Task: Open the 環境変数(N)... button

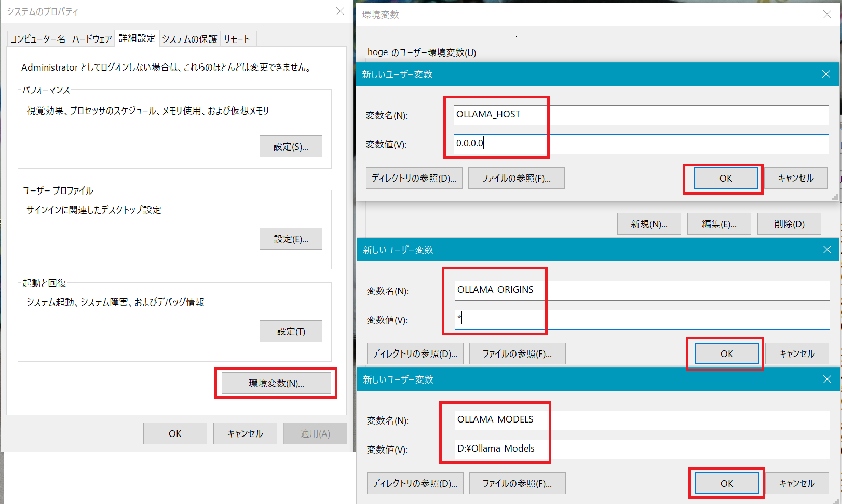Action: click(276, 383)
